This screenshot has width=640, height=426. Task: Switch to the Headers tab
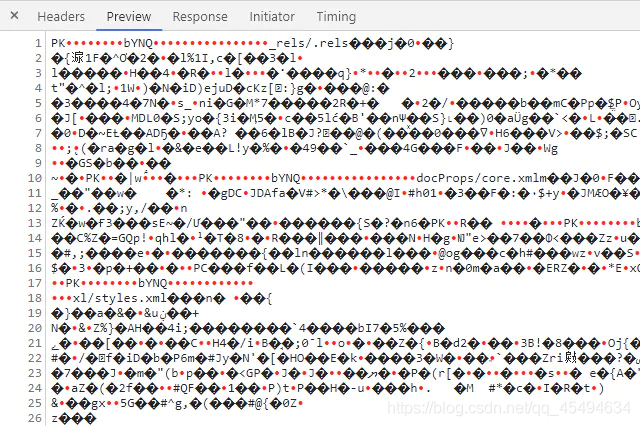[61, 16]
